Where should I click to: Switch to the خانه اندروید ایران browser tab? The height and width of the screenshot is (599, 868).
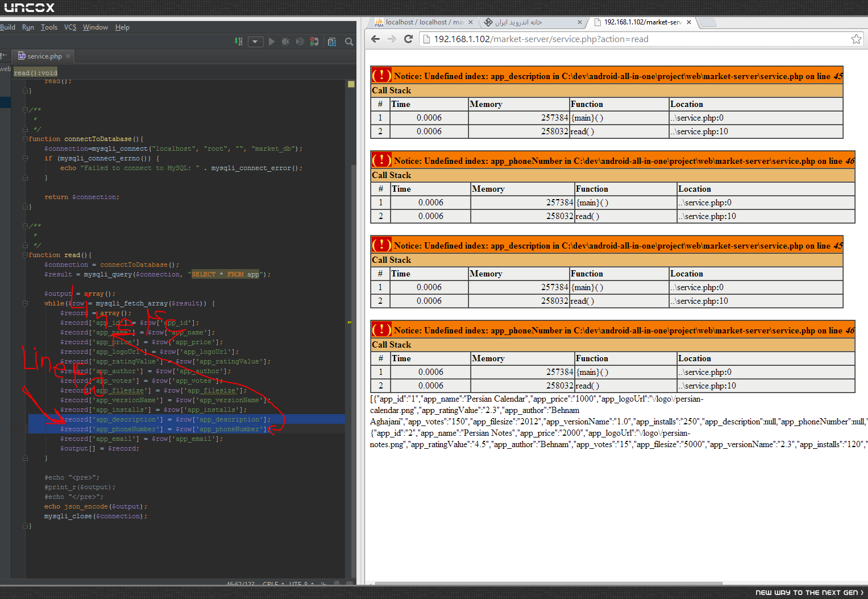pyautogui.click(x=531, y=22)
